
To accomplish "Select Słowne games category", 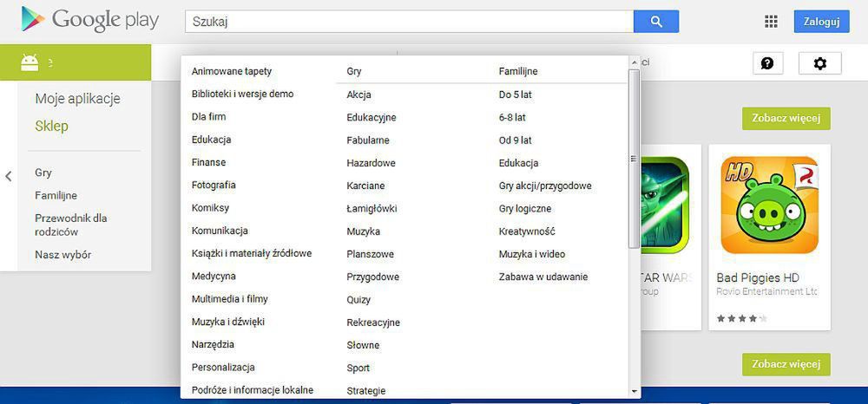I will click(363, 345).
